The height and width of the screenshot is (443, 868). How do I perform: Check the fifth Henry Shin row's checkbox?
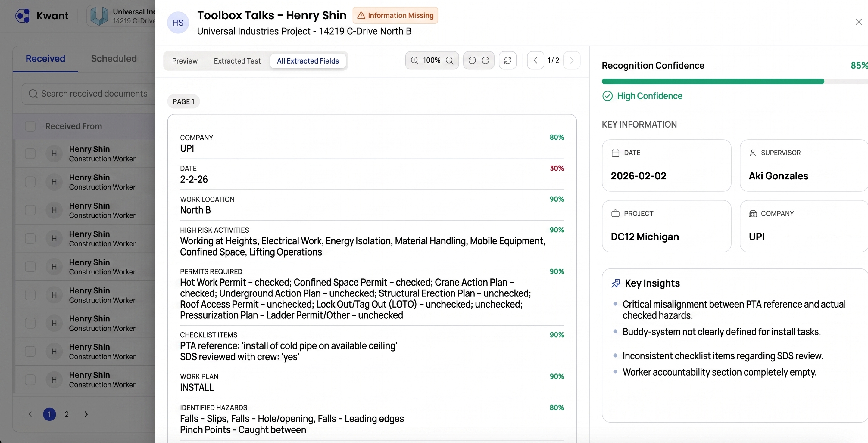tap(30, 267)
